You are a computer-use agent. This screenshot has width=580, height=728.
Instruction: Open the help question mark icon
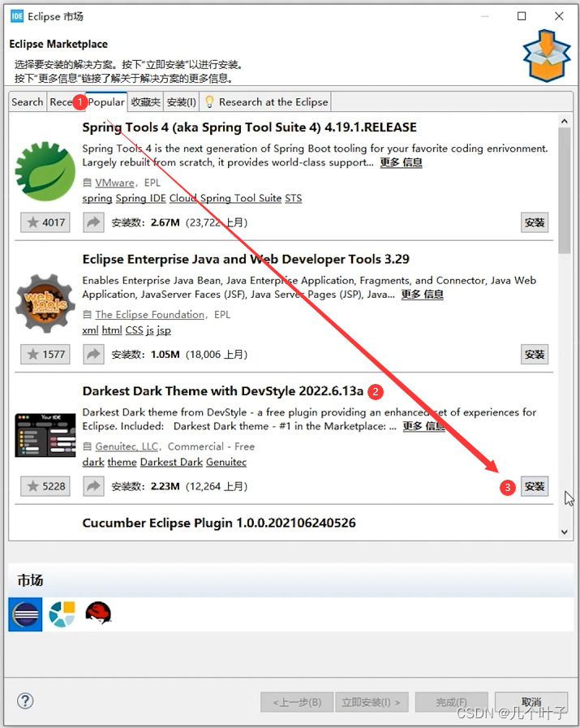25,700
